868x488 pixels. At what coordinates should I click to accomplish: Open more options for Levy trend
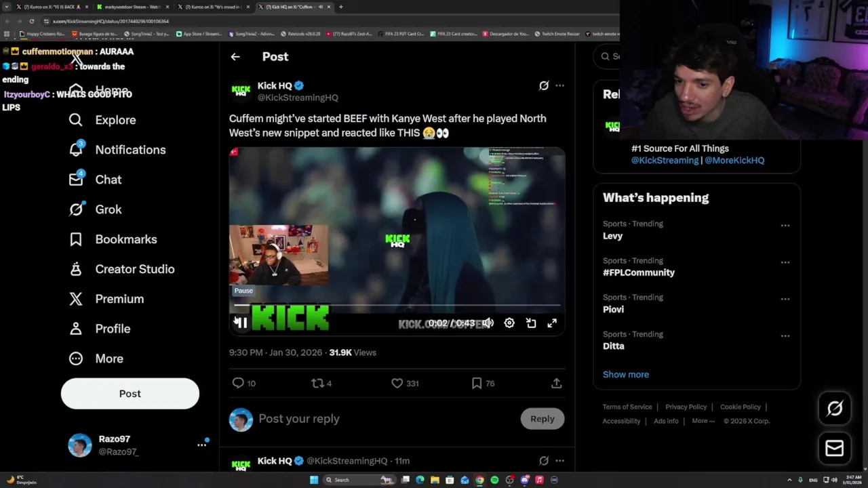(785, 226)
